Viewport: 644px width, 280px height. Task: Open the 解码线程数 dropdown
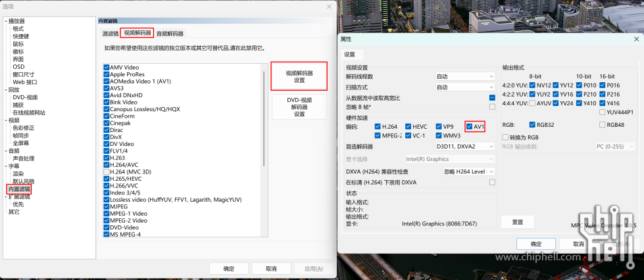(x=465, y=76)
